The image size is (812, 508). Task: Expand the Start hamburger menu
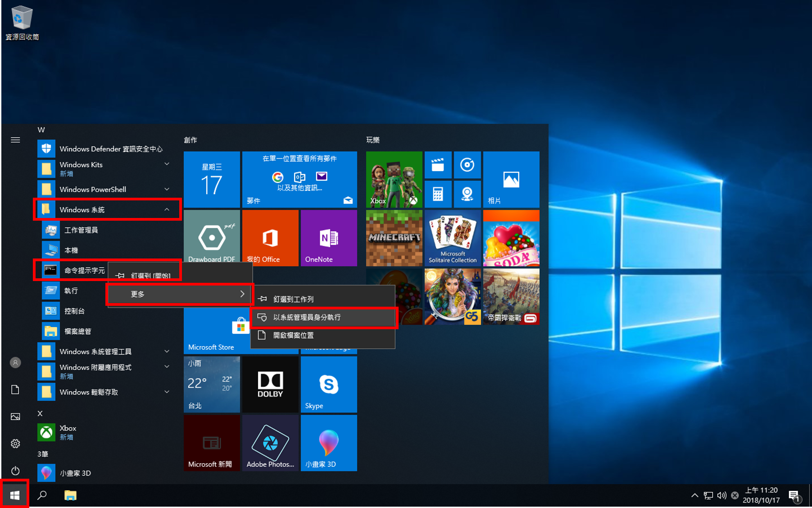(x=15, y=140)
